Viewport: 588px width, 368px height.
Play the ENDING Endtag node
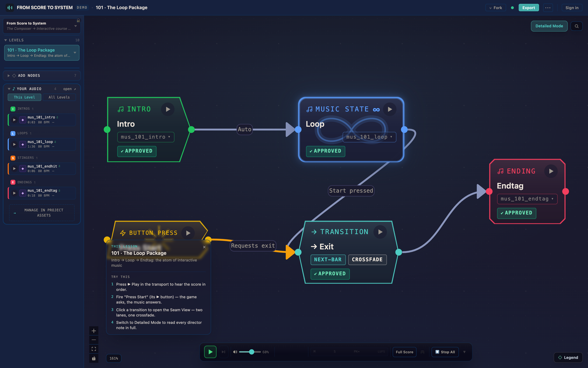pyautogui.click(x=551, y=171)
